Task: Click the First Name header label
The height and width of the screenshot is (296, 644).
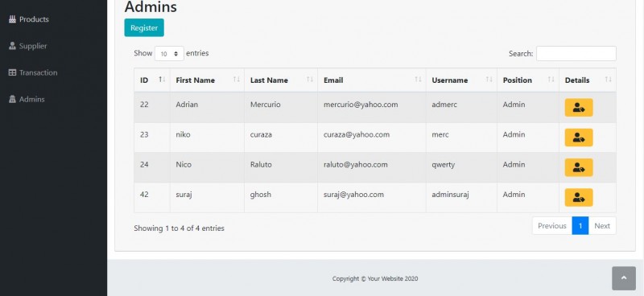Action: click(196, 80)
